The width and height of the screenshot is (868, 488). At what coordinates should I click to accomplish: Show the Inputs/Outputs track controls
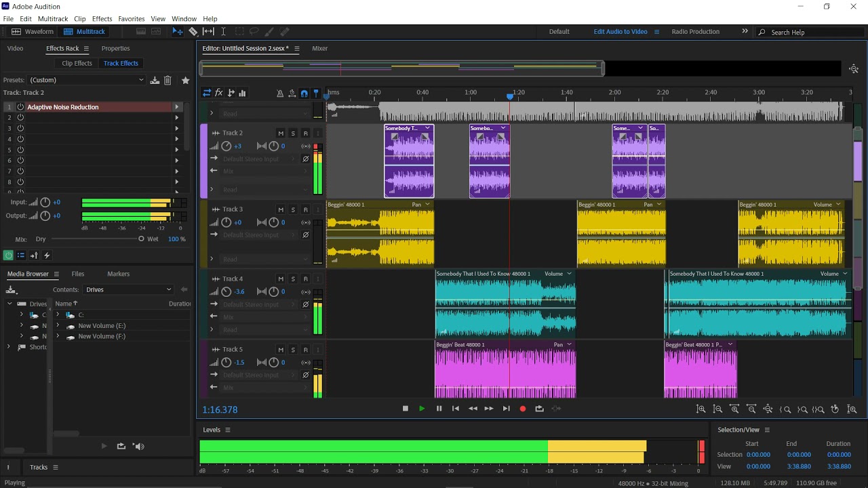tap(207, 93)
